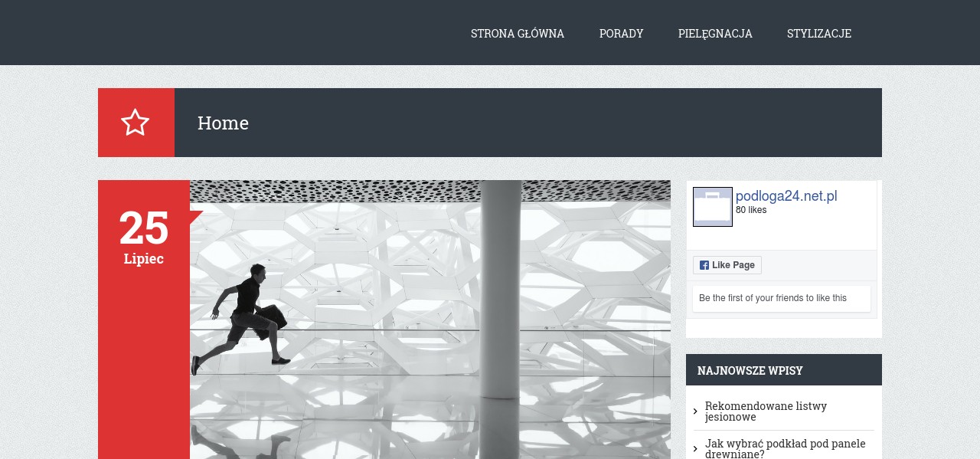Read post Rekomendowane listwy jesionowe
The image size is (980, 459).
coord(766,411)
